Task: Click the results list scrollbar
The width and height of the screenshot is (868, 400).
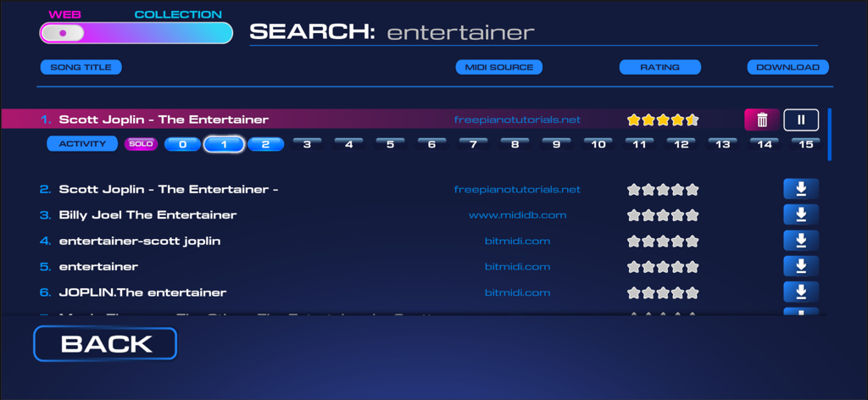Action: 829,135
